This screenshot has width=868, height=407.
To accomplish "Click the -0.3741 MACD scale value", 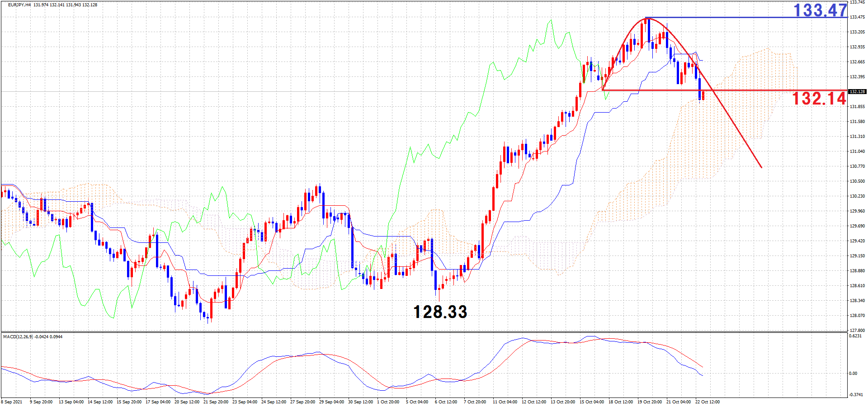I will (856, 395).
